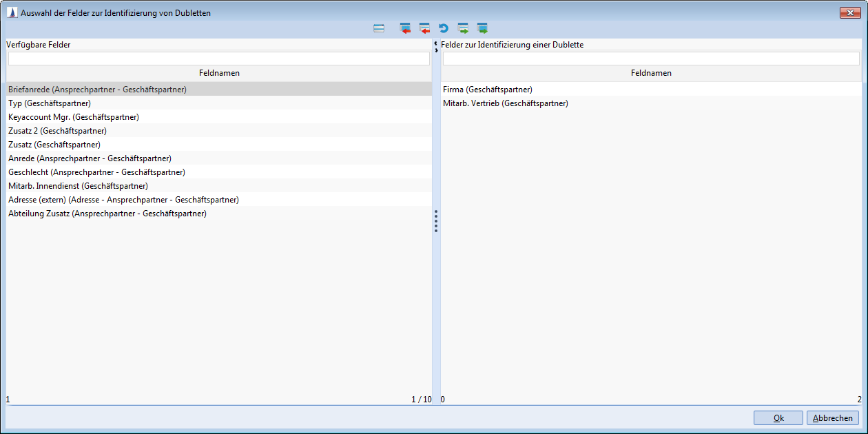The height and width of the screenshot is (434, 868).
Task: Click add all fields green arrow icon
Action: (x=482, y=28)
